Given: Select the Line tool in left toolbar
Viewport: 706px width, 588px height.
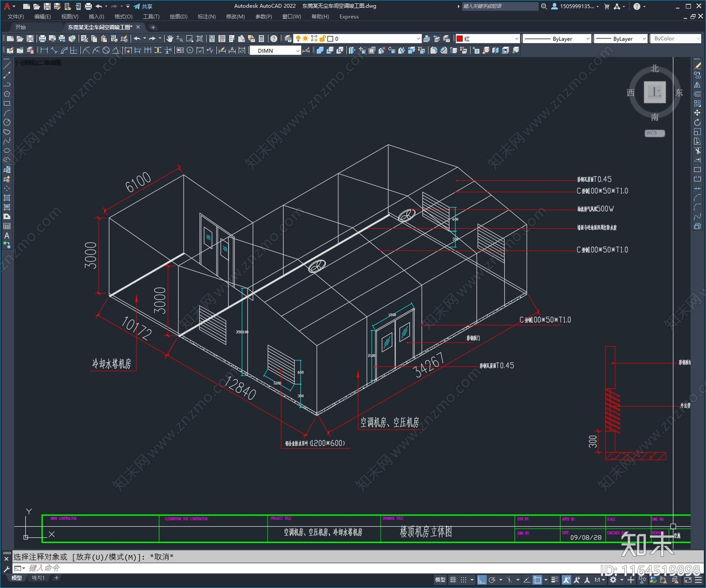Looking at the screenshot, I should pyautogui.click(x=7, y=66).
